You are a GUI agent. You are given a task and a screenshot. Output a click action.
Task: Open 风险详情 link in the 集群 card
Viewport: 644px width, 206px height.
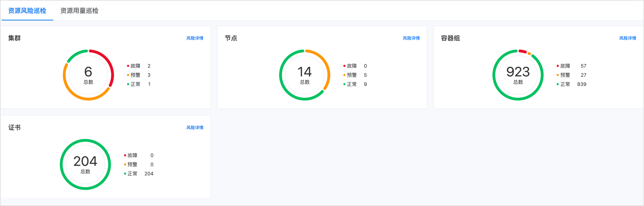(x=195, y=38)
